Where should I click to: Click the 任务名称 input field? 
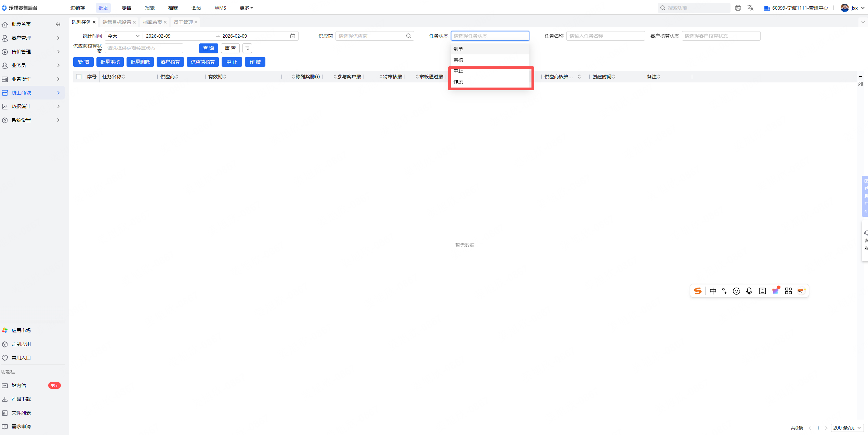tap(605, 36)
